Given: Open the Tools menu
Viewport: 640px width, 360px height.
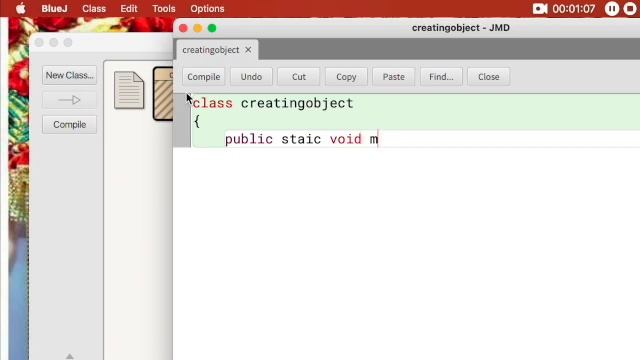Looking at the screenshot, I should pos(164,9).
